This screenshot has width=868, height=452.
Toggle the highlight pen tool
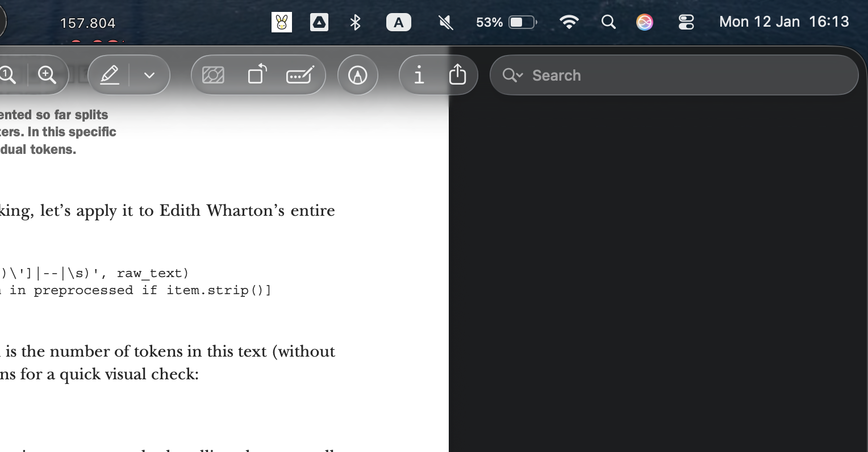point(110,75)
